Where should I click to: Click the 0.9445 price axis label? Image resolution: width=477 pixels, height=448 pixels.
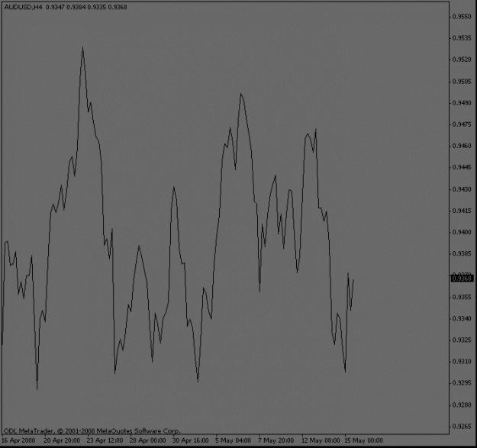pyautogui.click(x=462, y=167)
